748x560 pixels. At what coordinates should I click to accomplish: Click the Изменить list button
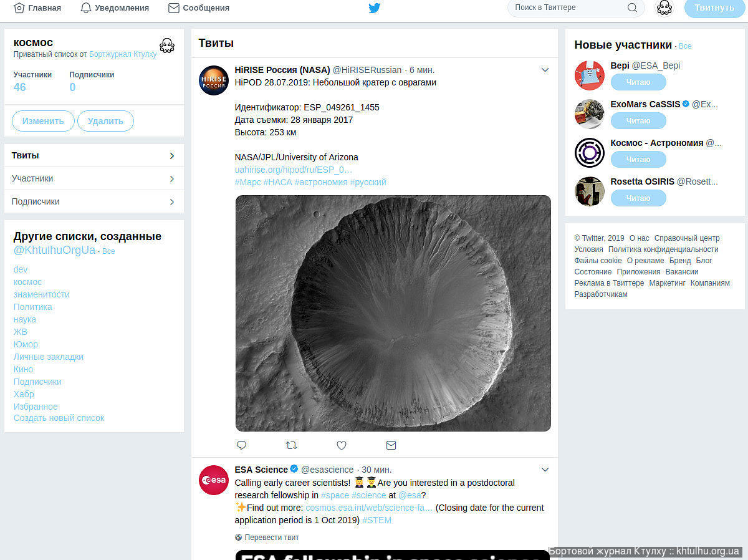coord(43,121)
